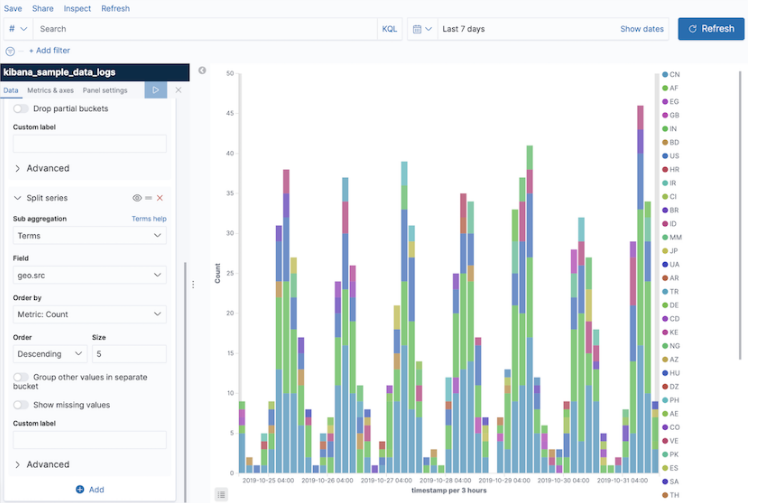Select the BR legend entry
This screenshot has height=503, width=760.
tap(671, 210)
